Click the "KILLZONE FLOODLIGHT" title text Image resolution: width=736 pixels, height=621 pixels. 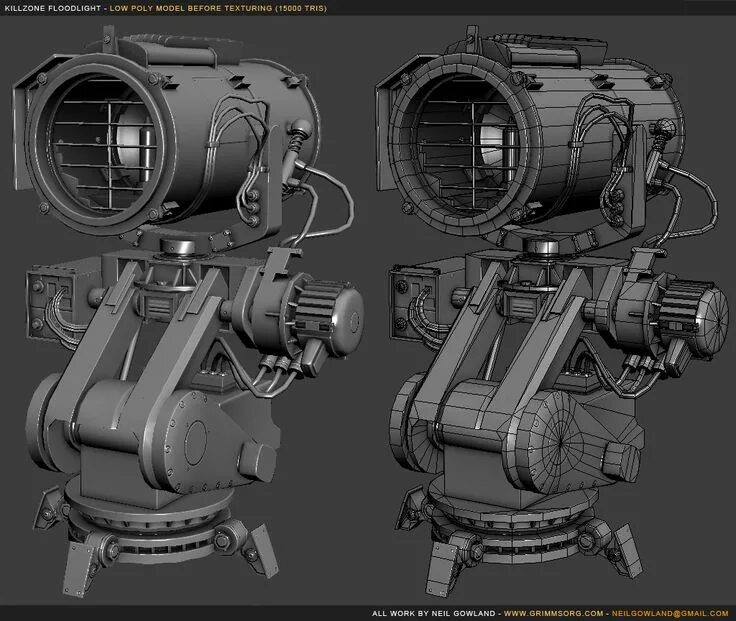(53, 8)
